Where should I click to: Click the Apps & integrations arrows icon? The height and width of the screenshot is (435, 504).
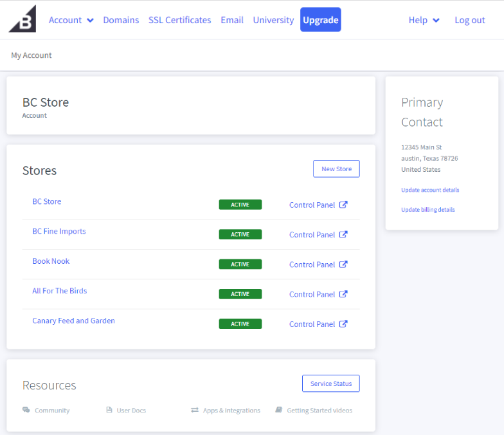194,410
